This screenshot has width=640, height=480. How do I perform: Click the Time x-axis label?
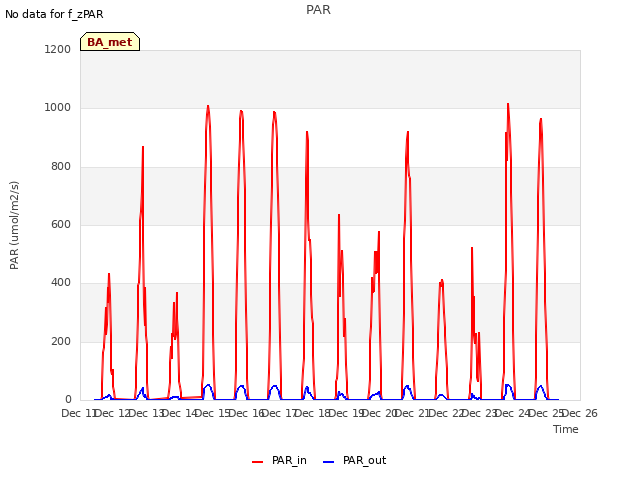565,429
